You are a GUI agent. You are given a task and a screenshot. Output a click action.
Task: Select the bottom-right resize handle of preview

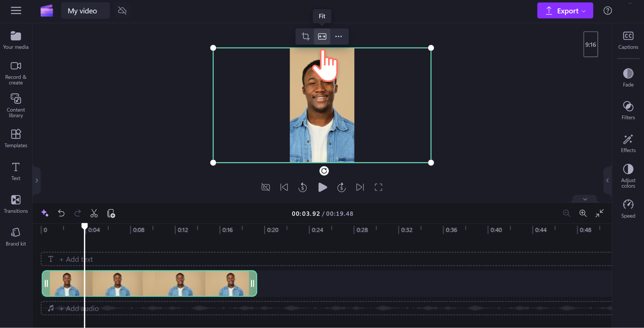point(431,162)
